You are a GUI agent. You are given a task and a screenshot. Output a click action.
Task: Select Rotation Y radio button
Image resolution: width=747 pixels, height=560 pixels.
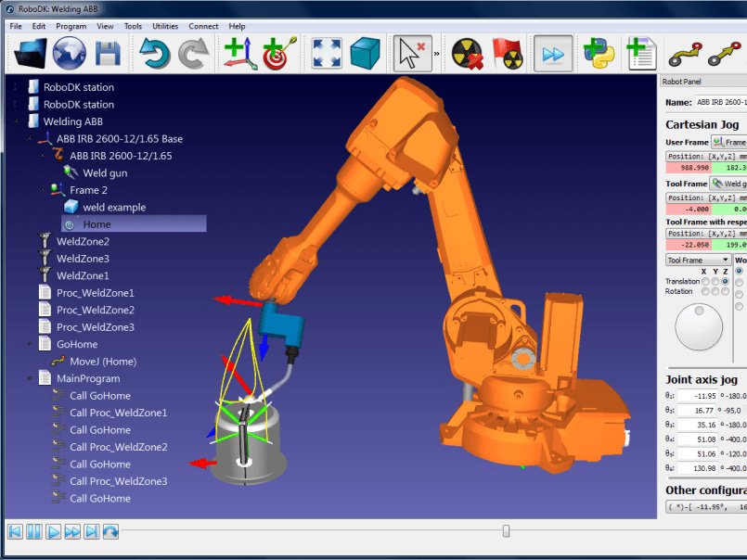pos(715,291)
